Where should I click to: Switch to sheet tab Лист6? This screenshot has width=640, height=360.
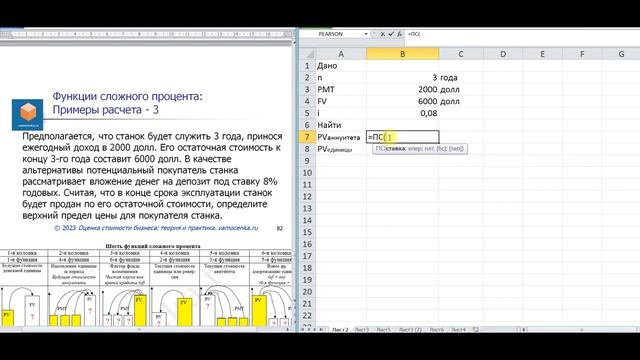pyautogui.click(x=436, y=329)
